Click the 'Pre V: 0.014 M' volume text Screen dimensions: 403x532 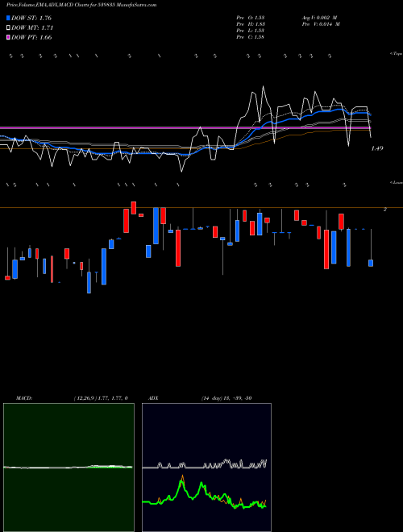[322, 24]
